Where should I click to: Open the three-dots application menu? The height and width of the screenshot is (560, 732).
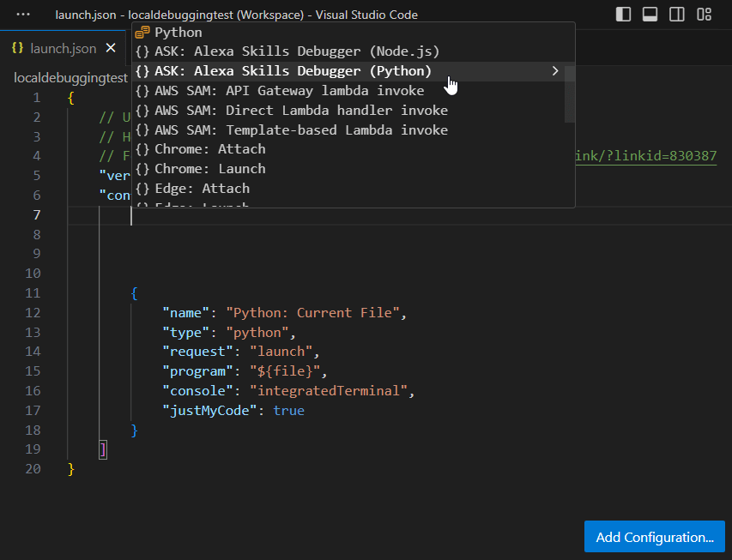point(23,15)
